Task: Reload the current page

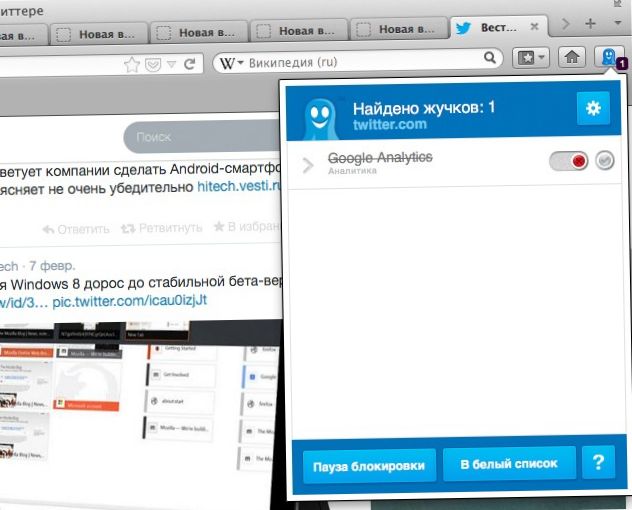Action: [189, 64]
